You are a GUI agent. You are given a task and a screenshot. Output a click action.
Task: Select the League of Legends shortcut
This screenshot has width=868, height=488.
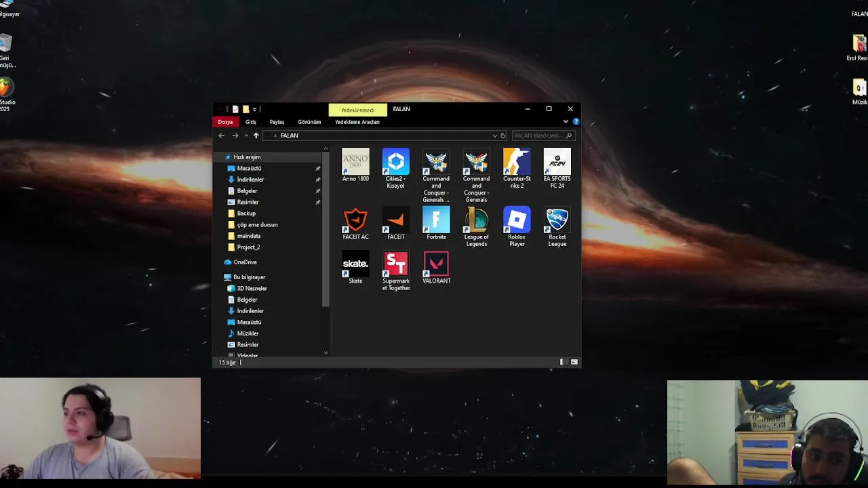(x=476, y=227)
